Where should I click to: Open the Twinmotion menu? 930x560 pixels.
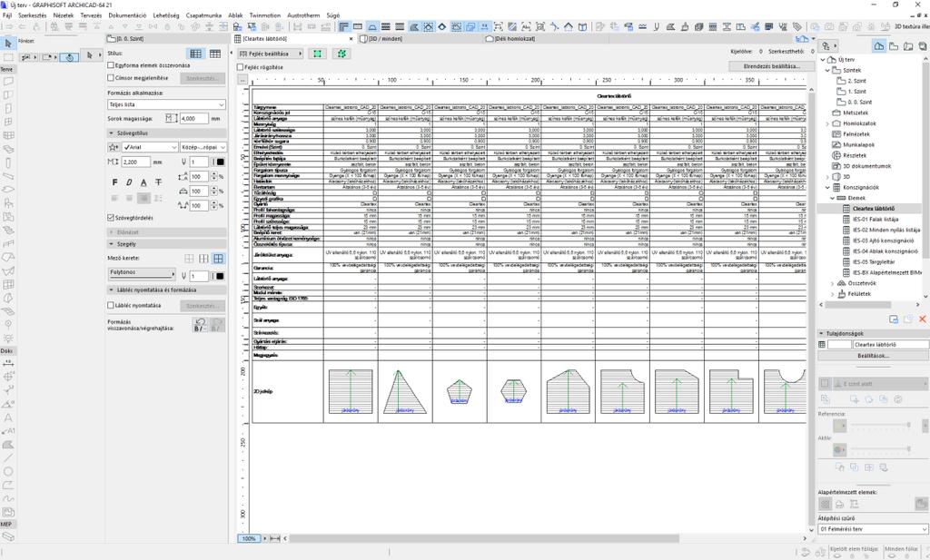pyautogui.click(x=264, y=15)
